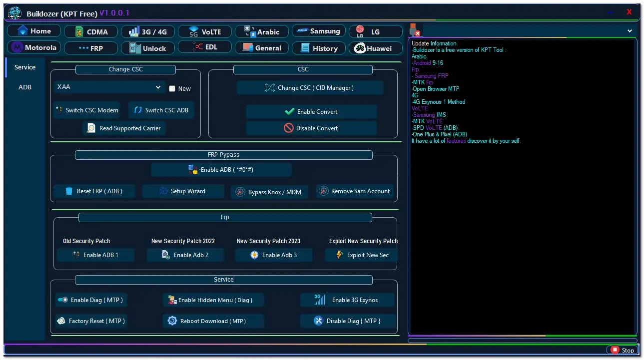Click Reset FRP ( ADB ) button
Viewport: 644px width, 360px height.
coord(94,191)
